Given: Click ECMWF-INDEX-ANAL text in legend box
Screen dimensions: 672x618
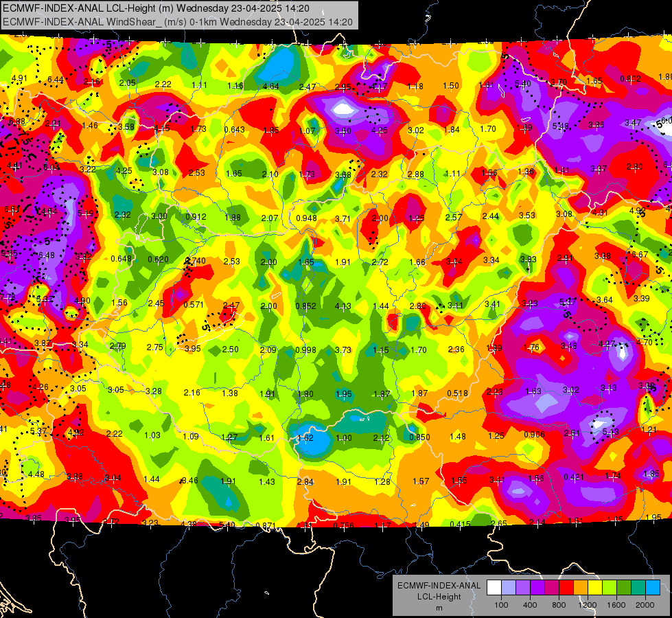Looking at the screenshot, I should click(439, 586).
